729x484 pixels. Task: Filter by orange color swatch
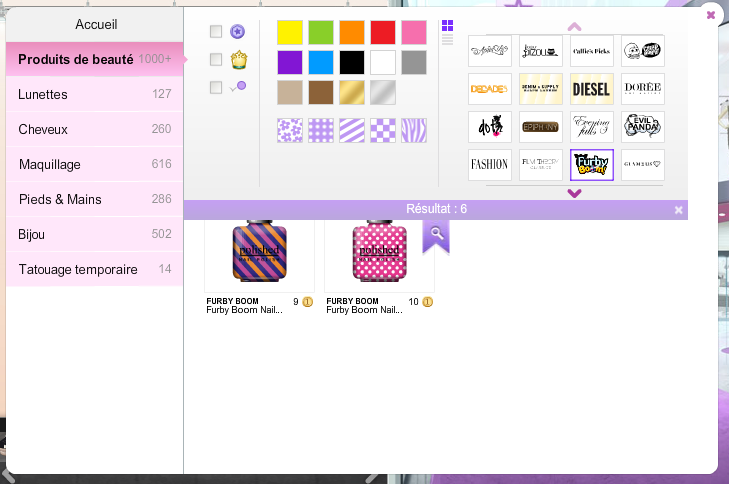pyautogui.click(x=352, y=32)
